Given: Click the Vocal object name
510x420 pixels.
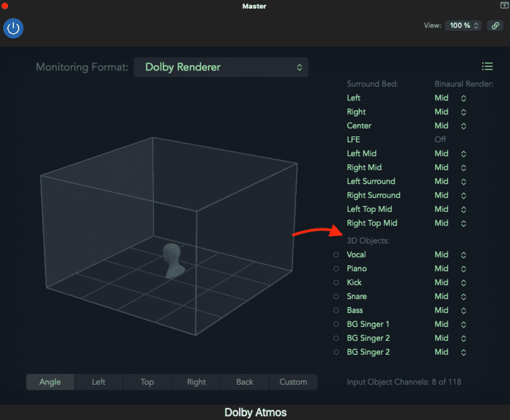Looking at the screenshot, I should click(x=356, y=255).
